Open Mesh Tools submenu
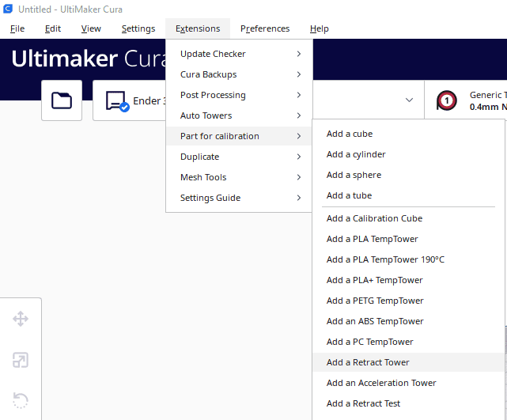 239,177
